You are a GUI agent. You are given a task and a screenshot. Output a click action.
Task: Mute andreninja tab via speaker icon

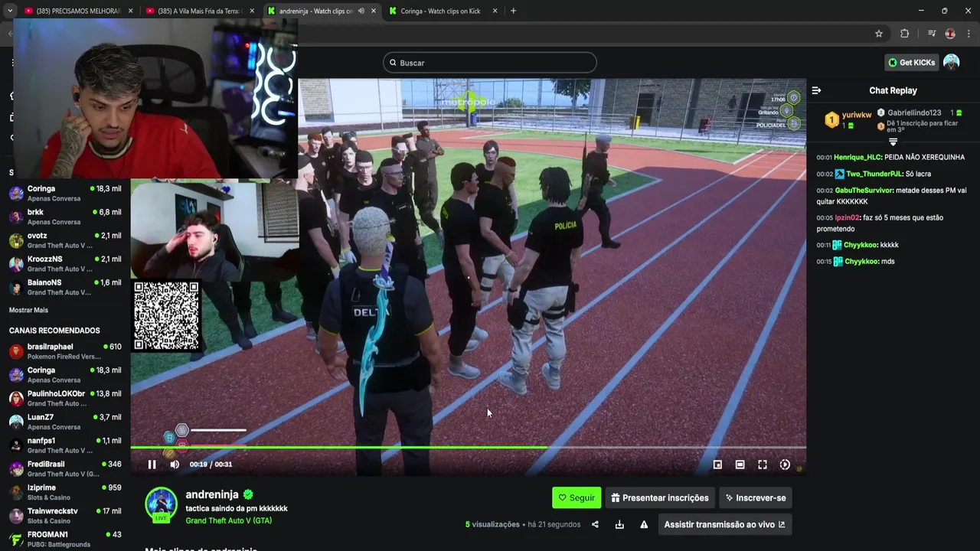click(x=361, y=11)
